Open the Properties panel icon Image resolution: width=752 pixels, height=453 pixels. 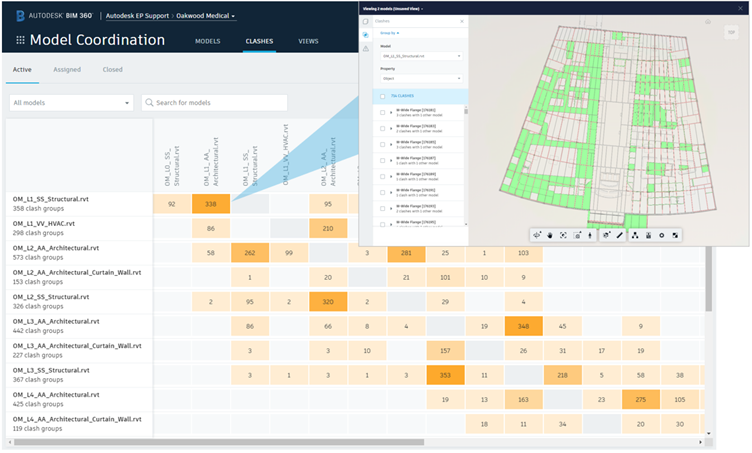(648, 235)
